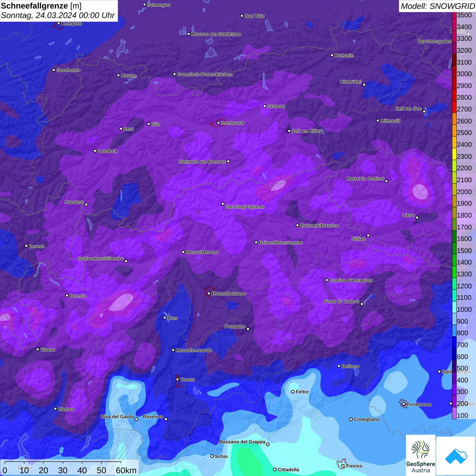Image resolution: width=476 pixels, height=476 pixels.
Task: Click the Schwaz marker dot
Action: (x=265, y=106)
